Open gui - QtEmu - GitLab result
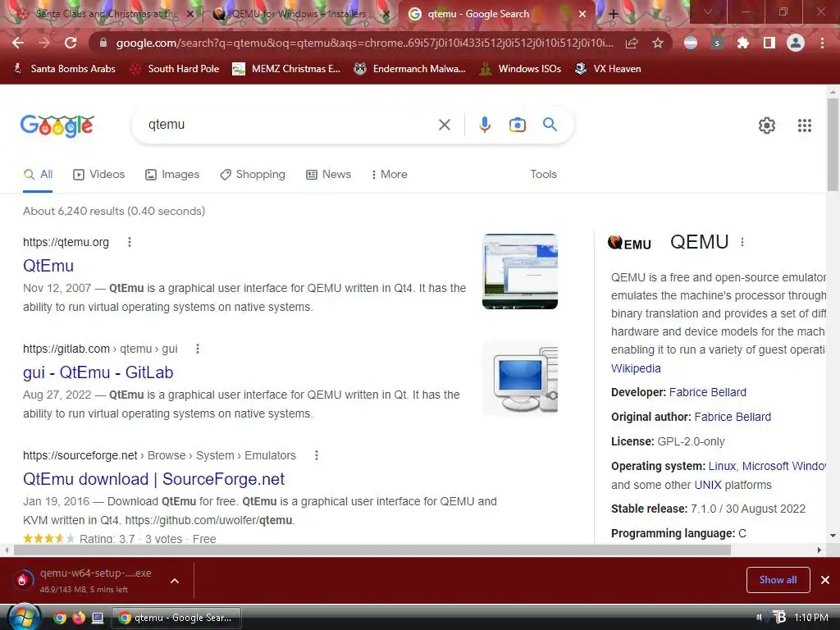The image size is (840, 630). (98, 372)
